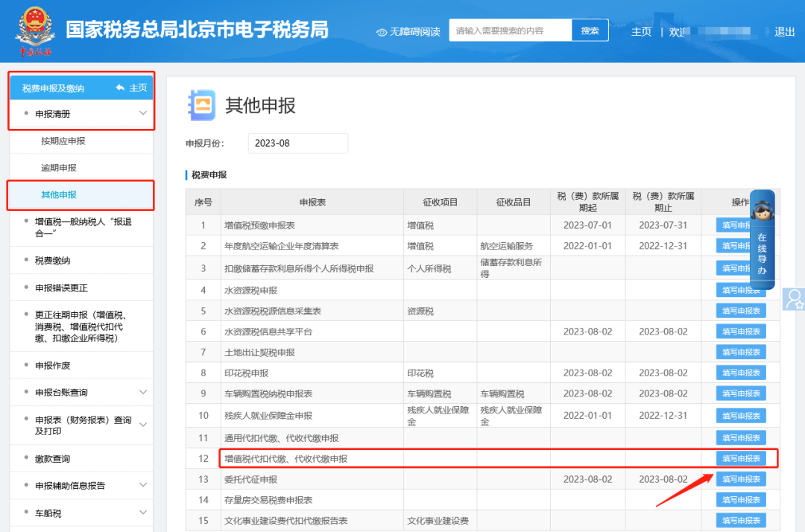Select the 其他申报 sidebar item
This screenshot has height=532, width=805.
pyautogui.click(x=81, y=195)
